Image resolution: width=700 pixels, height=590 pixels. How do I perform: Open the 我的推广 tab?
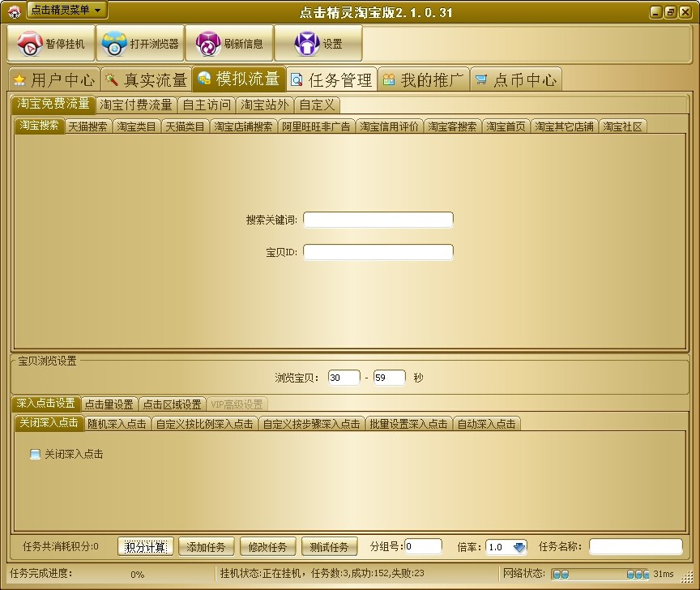tap(424, 80)
